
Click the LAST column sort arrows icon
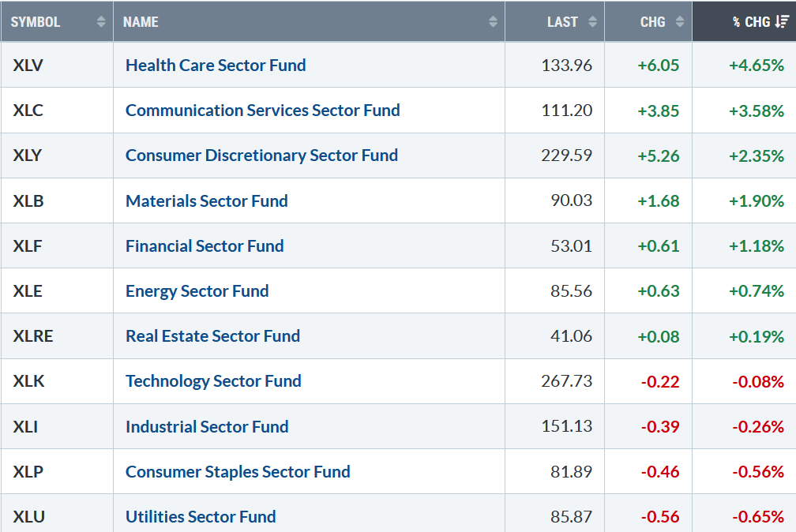[592, 22]
